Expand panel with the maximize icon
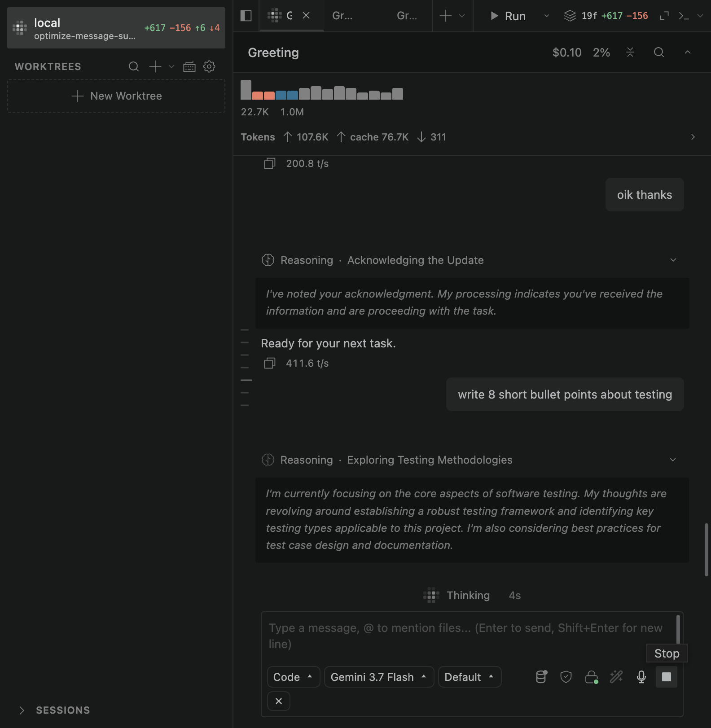The height and width of the screenshot is (728, 711). [x=664, y=16]
